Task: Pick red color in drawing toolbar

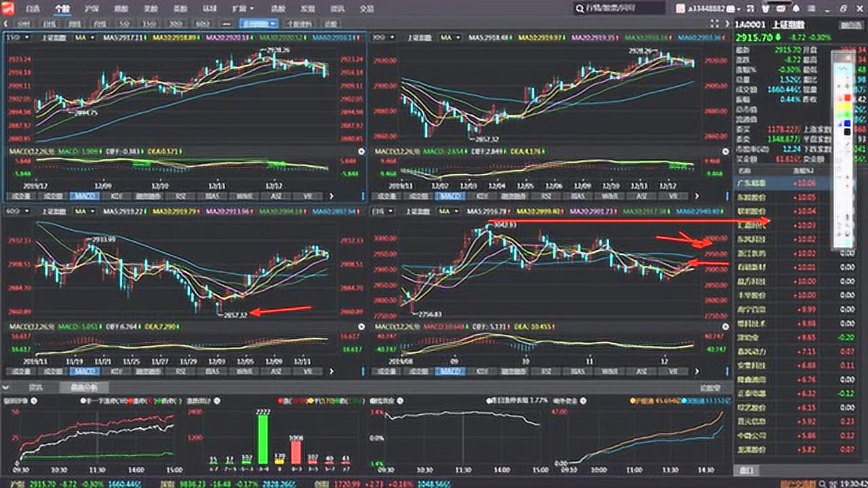Action: [848, 98]
